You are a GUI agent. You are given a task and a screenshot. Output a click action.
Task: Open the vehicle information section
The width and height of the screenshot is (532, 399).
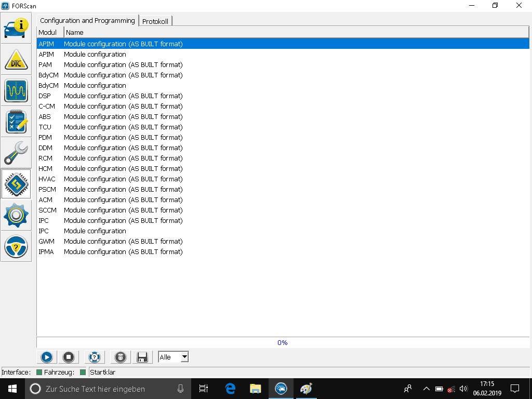point(16,28)
